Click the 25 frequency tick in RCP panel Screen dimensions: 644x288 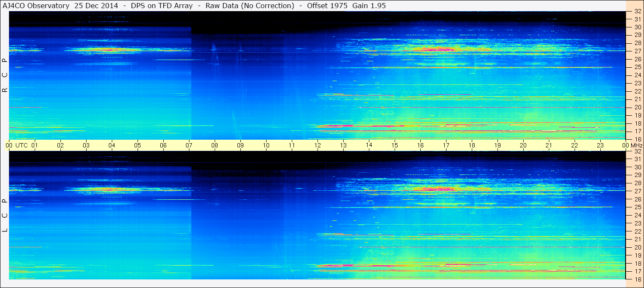(x=638, y=67)
